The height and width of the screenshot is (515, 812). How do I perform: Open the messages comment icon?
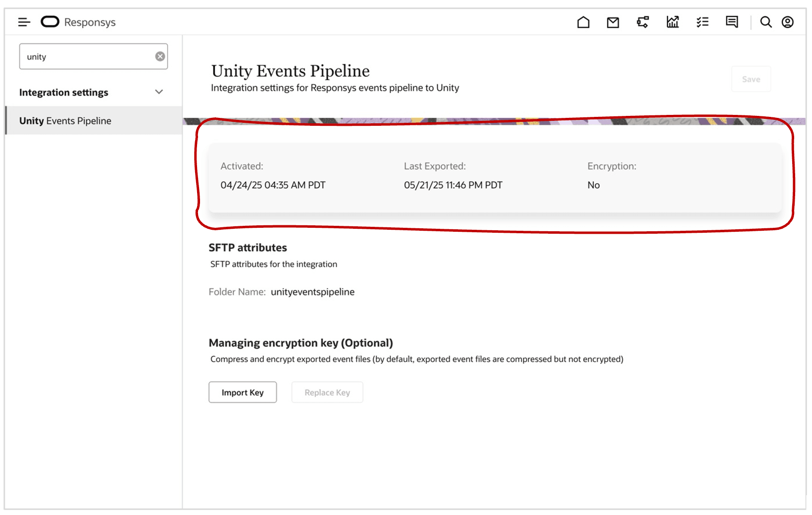(732, 22)
